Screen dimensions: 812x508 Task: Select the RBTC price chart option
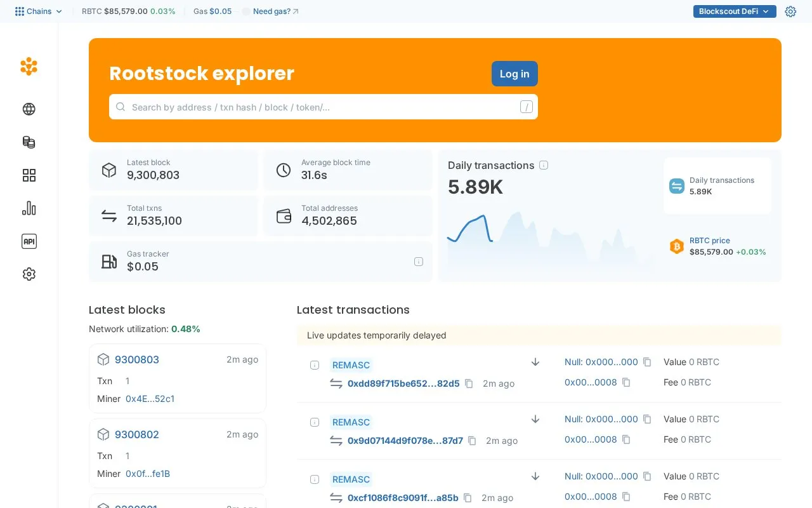click(718, 246)
